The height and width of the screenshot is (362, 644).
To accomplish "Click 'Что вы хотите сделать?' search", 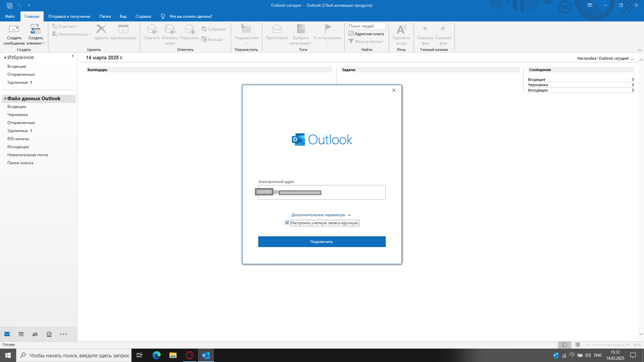I will 191,16.
